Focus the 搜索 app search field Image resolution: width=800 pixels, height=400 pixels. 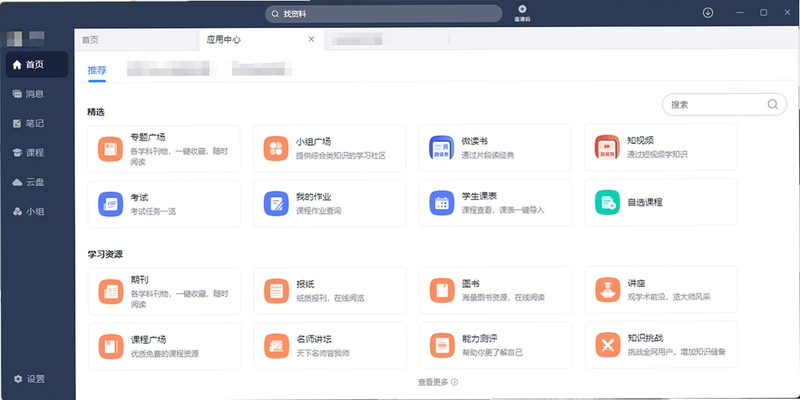(x=724, y=104)
